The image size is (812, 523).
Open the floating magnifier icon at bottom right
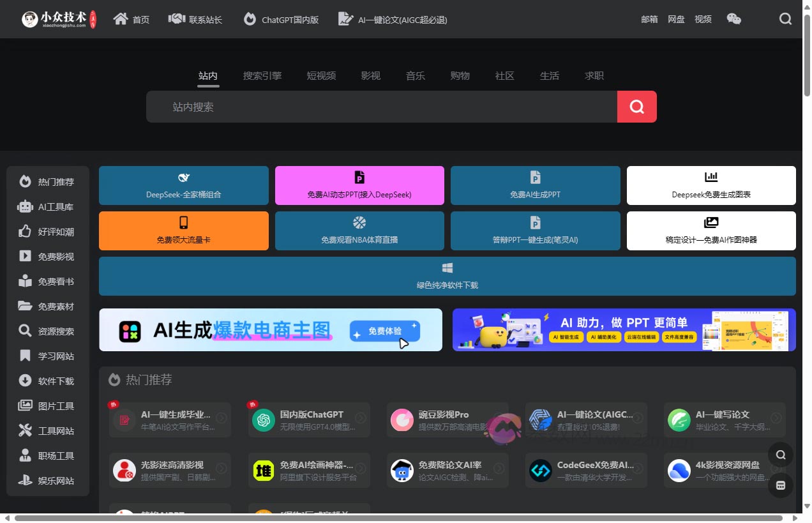point(781,455)
